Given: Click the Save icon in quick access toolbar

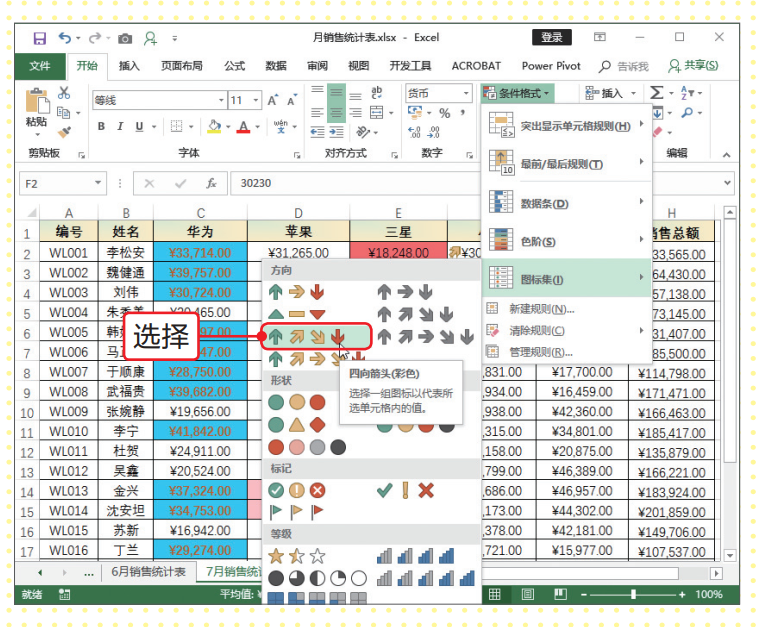Looking at the screenshot, I should [x=40, y=38].
